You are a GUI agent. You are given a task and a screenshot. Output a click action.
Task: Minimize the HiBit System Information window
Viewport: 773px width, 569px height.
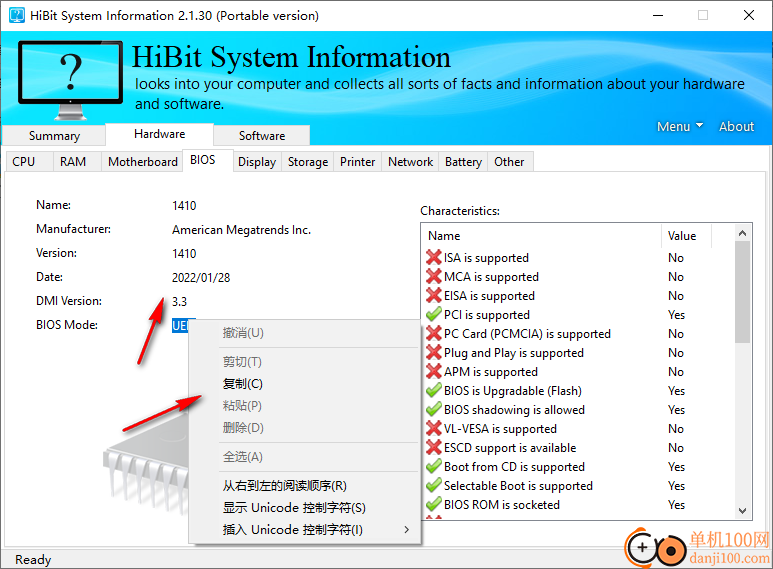click(658, 15)
